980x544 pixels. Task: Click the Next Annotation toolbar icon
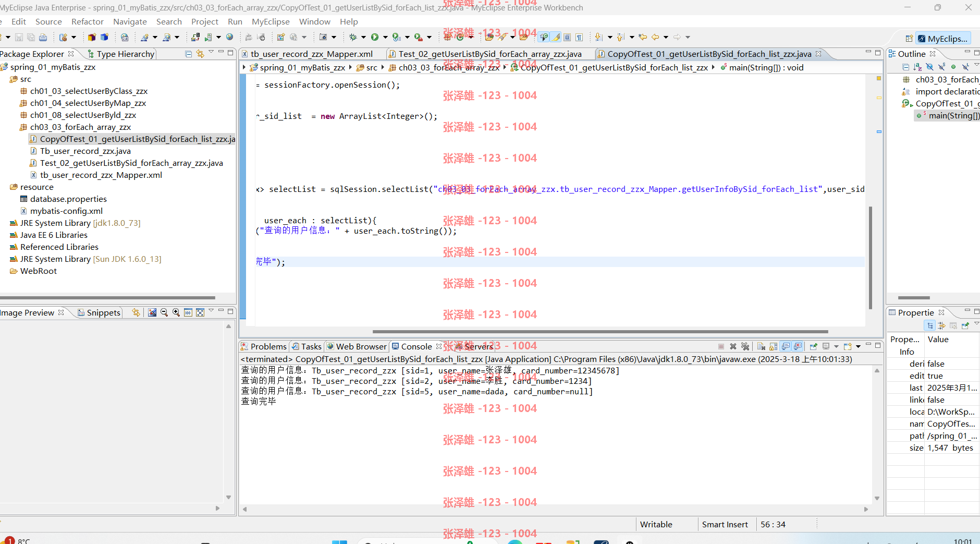click(598, 37)
